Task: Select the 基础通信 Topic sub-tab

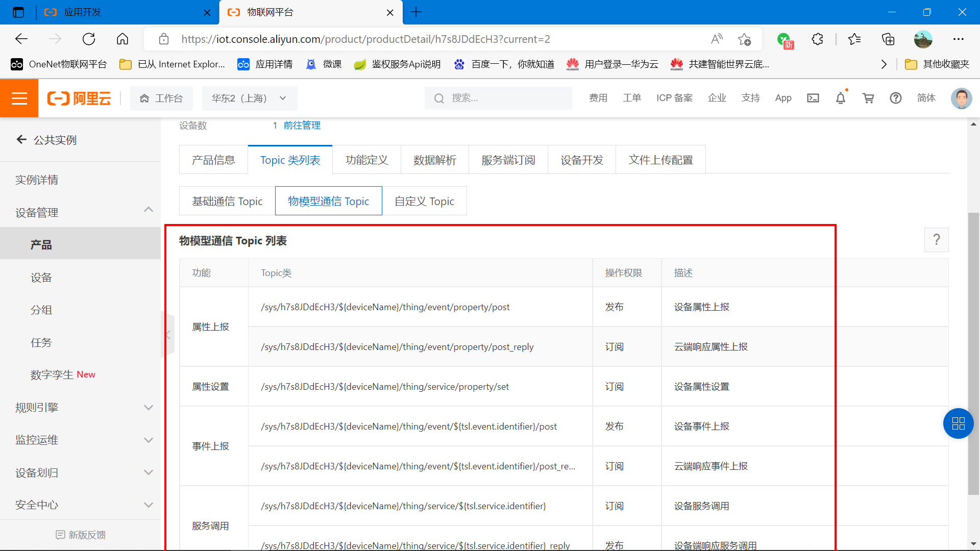Action: (x=227, y=201)
